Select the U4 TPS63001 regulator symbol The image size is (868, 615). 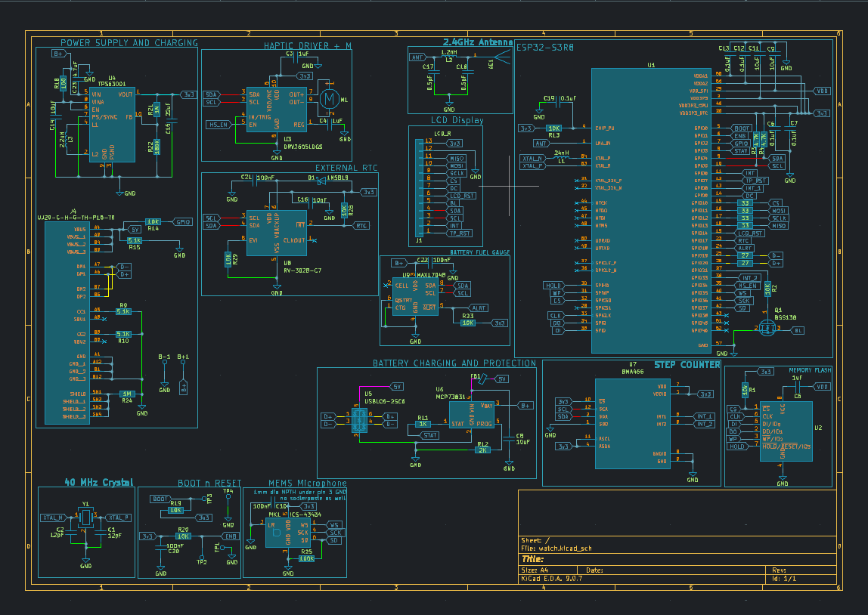click(113, 125)
